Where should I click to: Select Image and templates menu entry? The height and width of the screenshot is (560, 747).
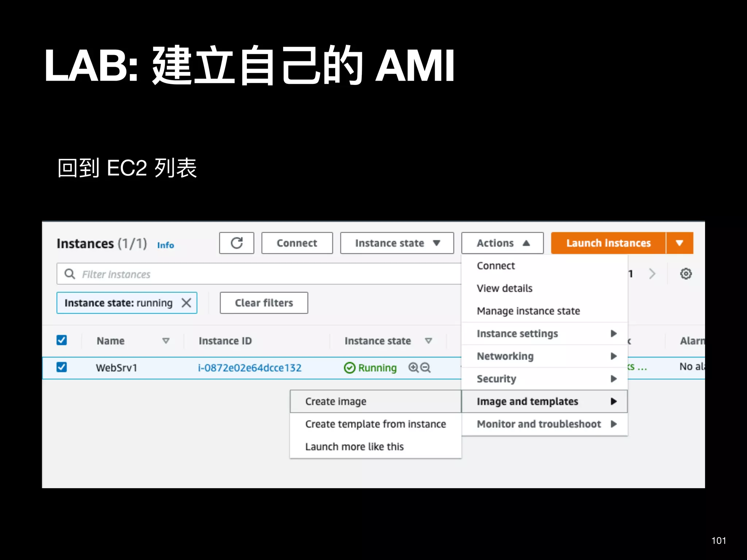click(545, 401)
